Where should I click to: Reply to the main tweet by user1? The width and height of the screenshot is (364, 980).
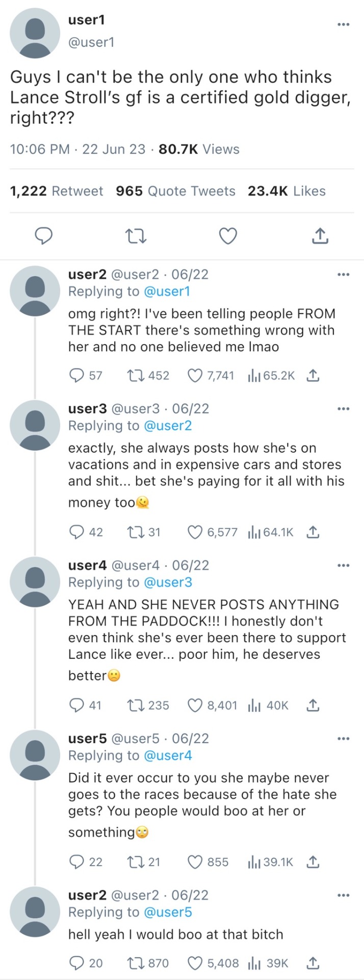[x=44, y=236]
